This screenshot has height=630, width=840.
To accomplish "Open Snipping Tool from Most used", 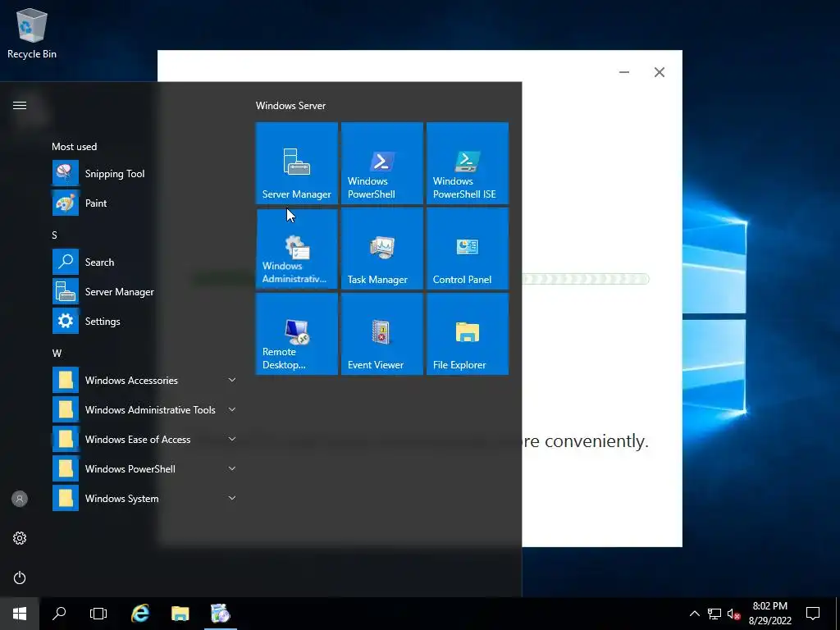I will [144, 174].
